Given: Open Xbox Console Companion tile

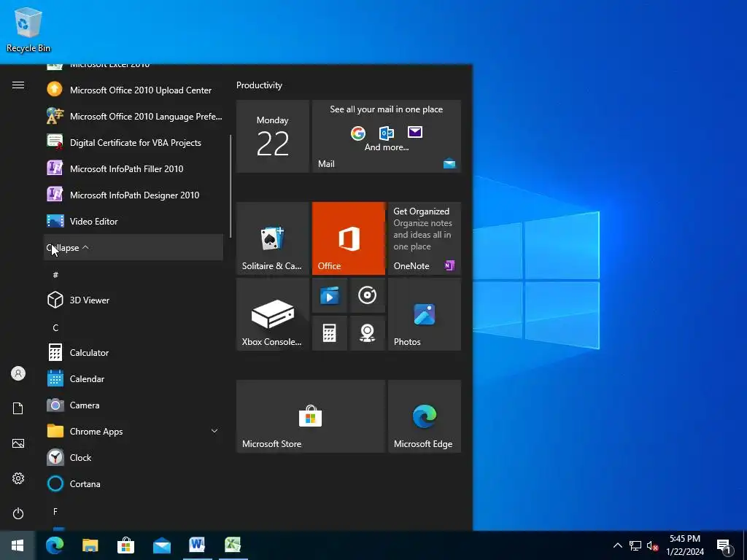Looking at the screenshot, I should pos(273,314).
